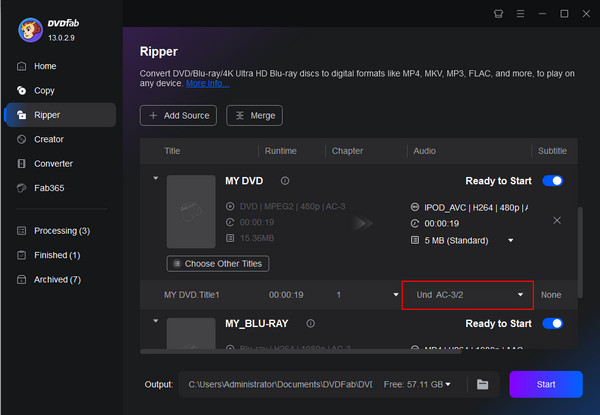Click the MY DVD thumbnail
The image size is (600, 415).
[x=191, y=212]
